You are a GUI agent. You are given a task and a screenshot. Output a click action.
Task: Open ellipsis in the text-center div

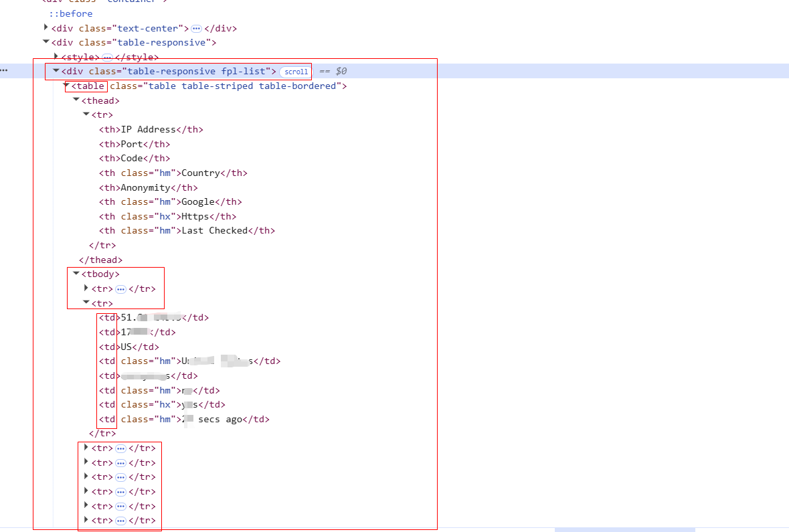196,29
